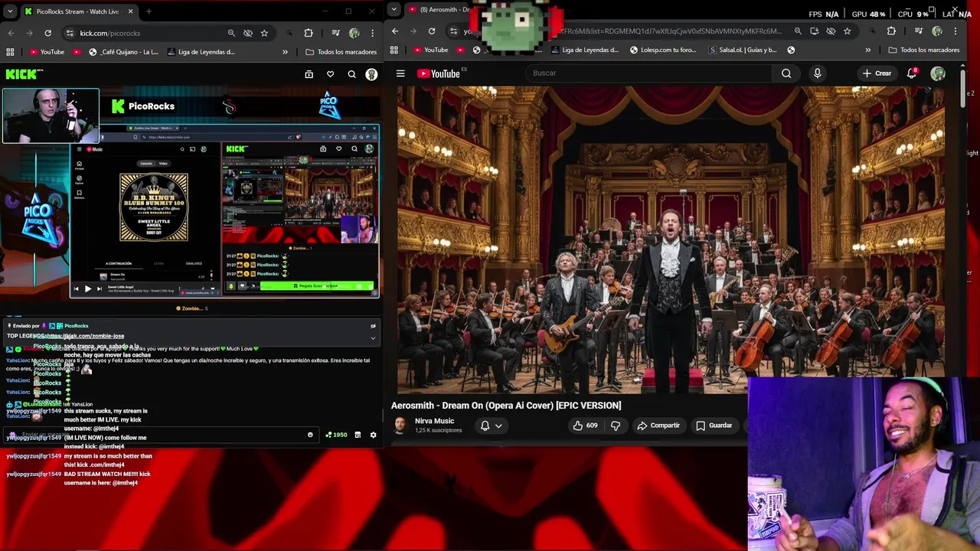The width and height of the screenshot is (980, 551).
Task: Reload the Kick browser page
Action: click(47, 33)
